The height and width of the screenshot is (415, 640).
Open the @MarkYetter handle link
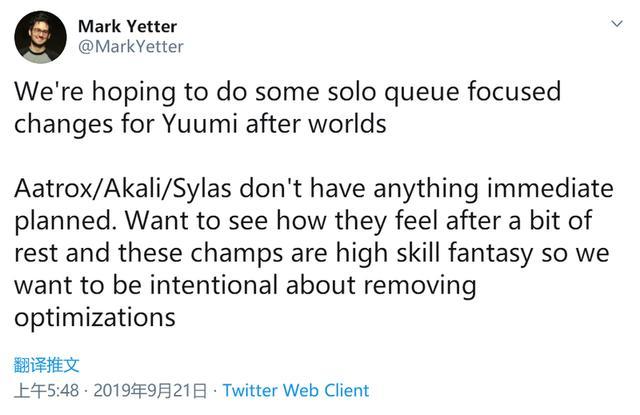(130, 46)
